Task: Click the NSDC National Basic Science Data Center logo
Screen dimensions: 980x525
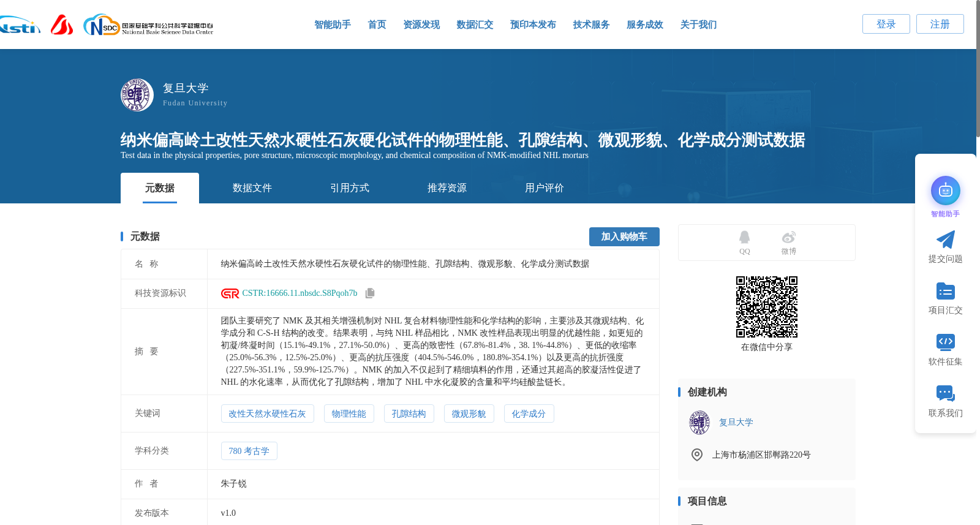Action: (148, 25)
